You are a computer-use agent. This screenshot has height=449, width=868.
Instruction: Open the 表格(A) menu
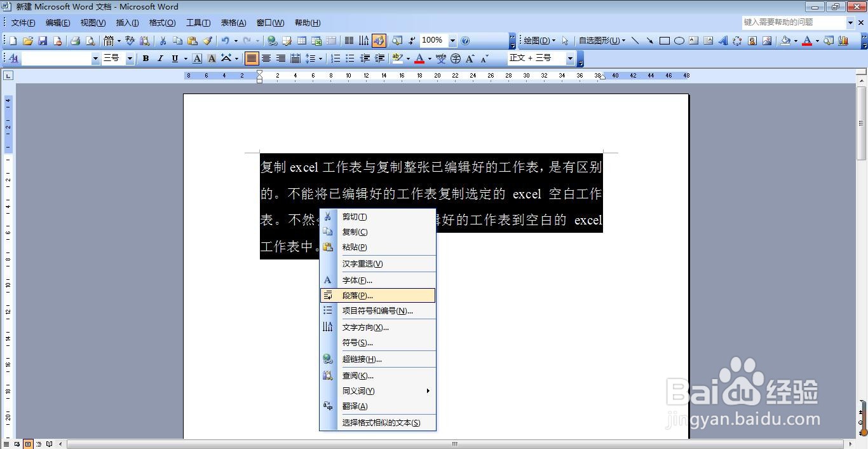(x=233, y=23)
